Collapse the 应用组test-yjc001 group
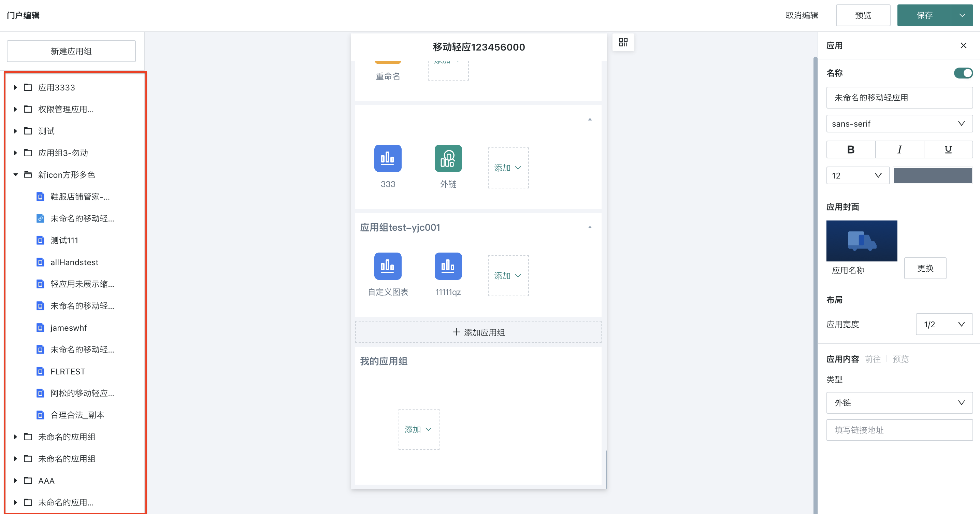980x514 pixels. click(x=590, y=227)
